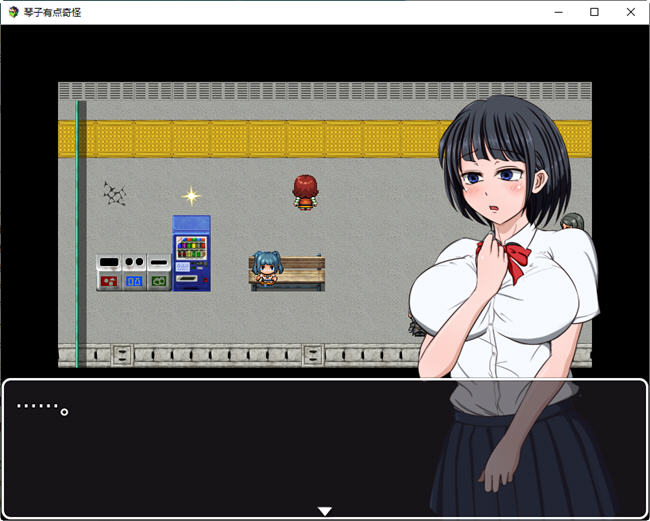Click the yellow tactile paving strip
Screen dimensions: 650x521
pyautogui.click(x=250, y=139)
